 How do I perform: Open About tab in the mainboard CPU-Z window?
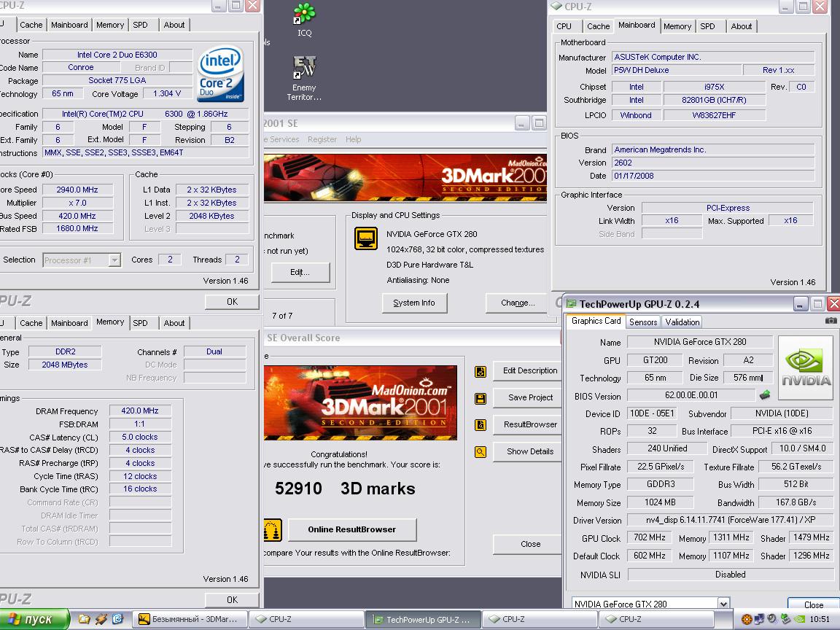(742, 26)
